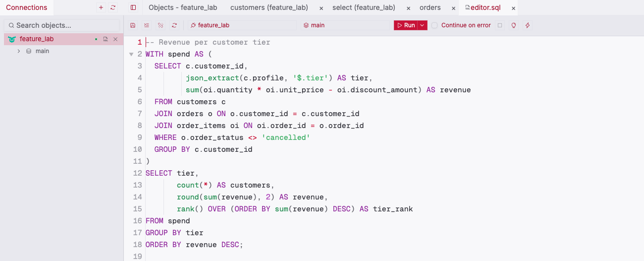
Task: Click the '$.tier' string literal
Action: (311, 78)
